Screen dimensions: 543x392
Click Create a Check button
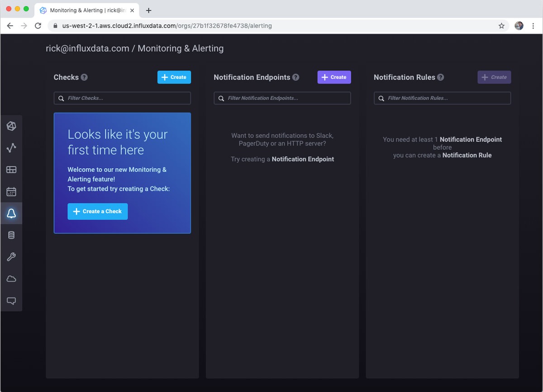point(97,211)
